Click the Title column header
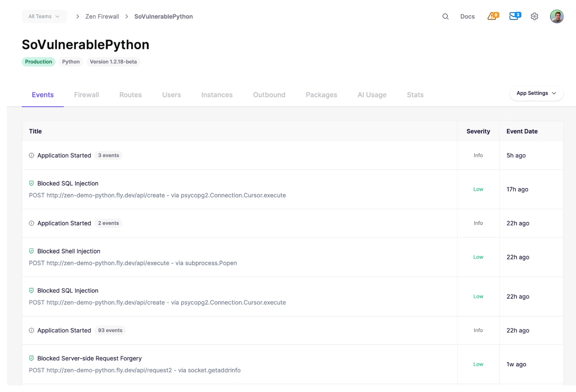 35,131
